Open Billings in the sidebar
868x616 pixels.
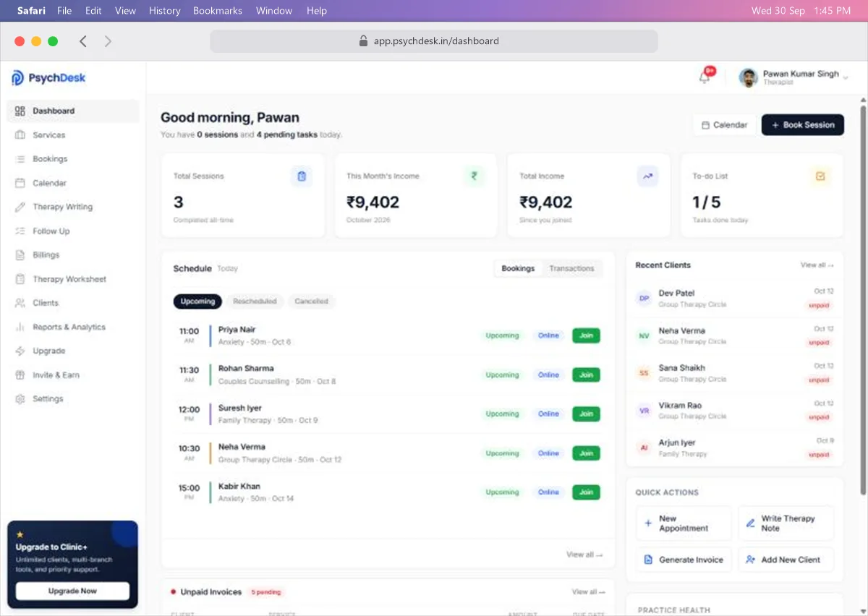pyautogui.click(x=72, y=255)
